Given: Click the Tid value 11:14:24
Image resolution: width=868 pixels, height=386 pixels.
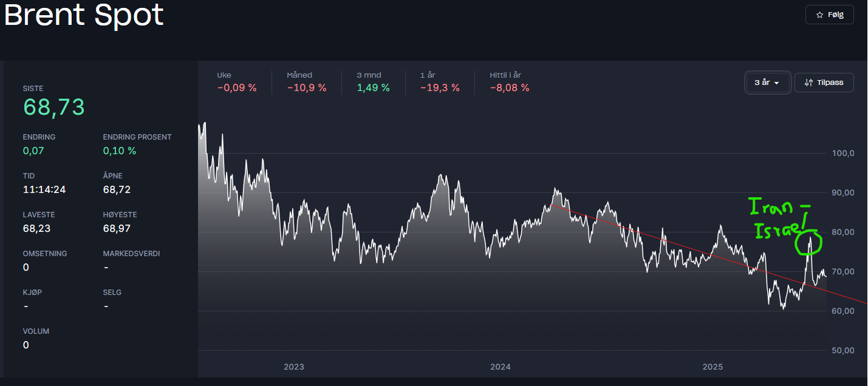Looking at the screenshot, I should click(x=44, y=189).
